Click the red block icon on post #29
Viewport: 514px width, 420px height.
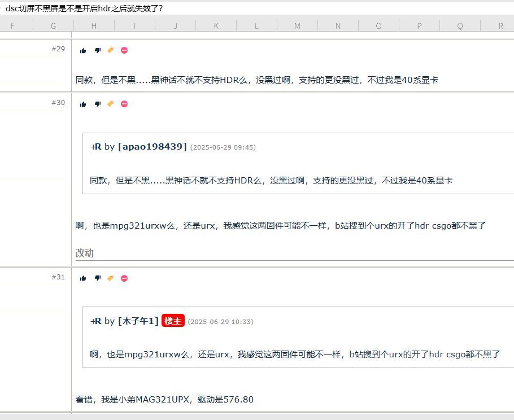tap(124, 50)
